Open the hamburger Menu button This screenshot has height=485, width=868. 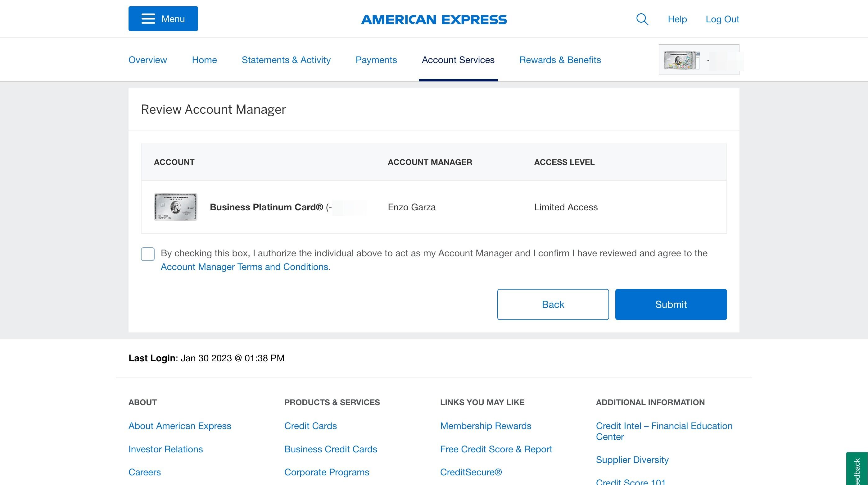coord(163,19)
